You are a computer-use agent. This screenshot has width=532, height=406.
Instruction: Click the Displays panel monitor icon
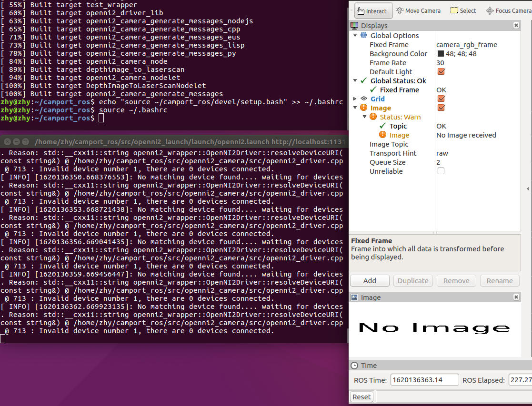[x=354, y=25]
